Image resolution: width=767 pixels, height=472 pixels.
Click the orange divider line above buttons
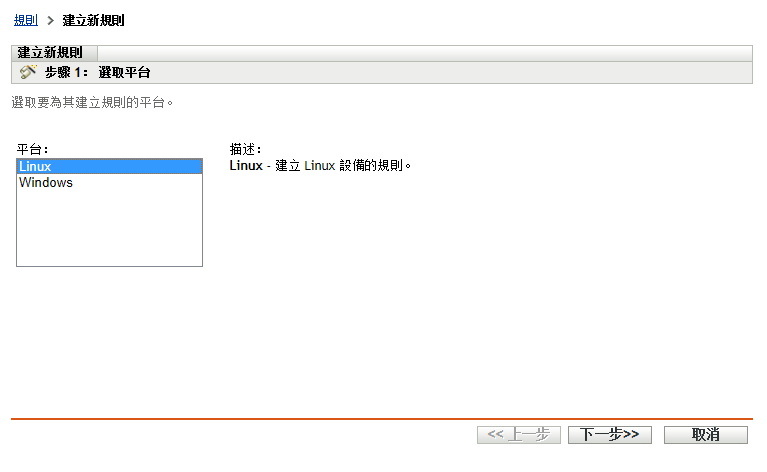pos(382,419)
